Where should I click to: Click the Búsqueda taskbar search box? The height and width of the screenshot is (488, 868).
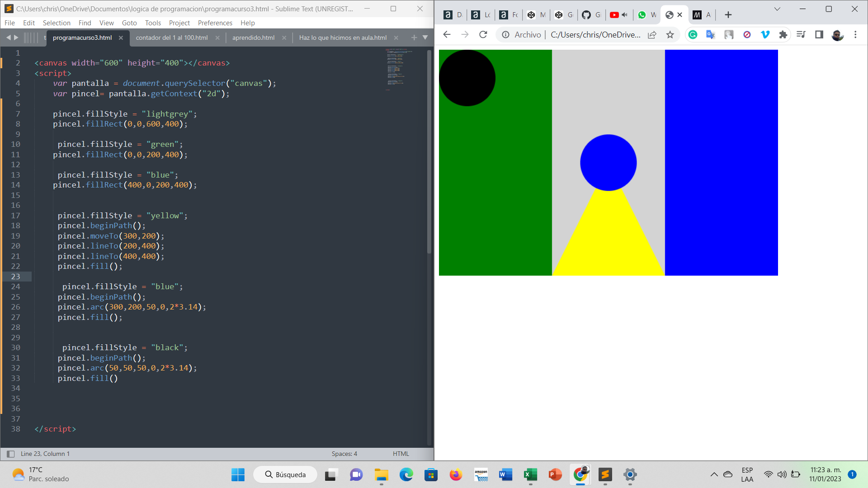(x=285, y=474)
